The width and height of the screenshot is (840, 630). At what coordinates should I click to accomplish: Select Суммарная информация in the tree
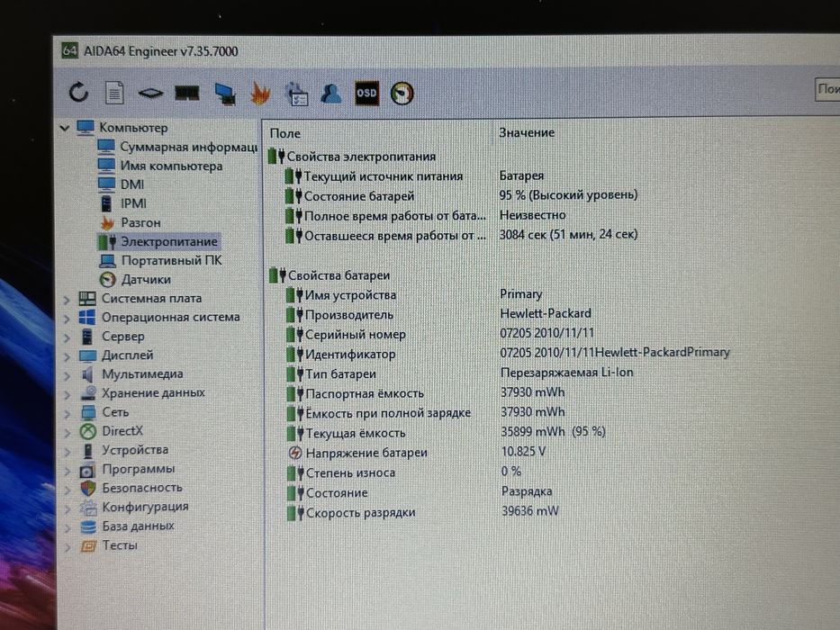(177, 147)
